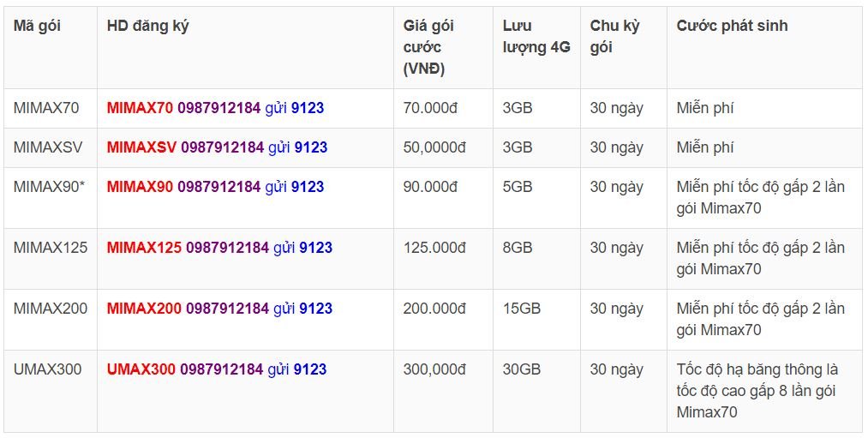Click red MIMAXSV registration syntax
868x438 pixels.
(141, 147)
